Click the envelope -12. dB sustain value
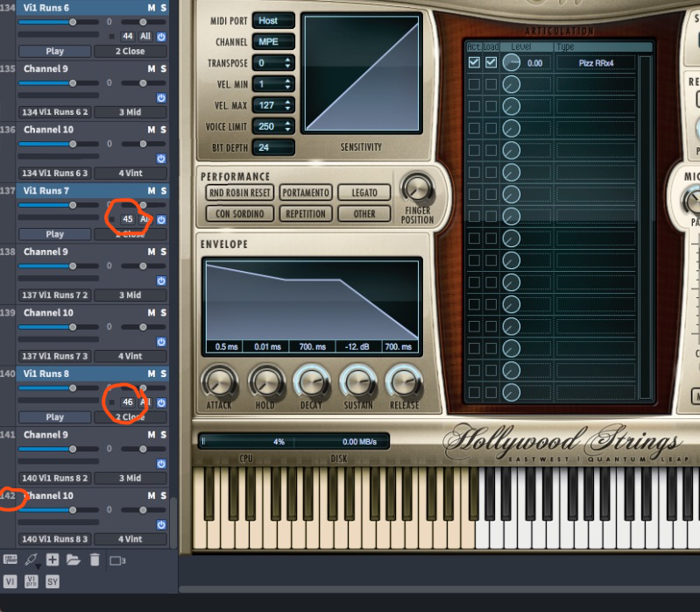 point(357,346)
